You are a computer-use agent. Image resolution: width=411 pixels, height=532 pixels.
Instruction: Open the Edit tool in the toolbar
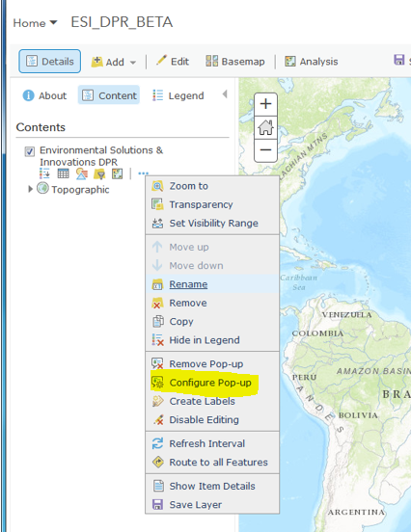pos(172,61)
